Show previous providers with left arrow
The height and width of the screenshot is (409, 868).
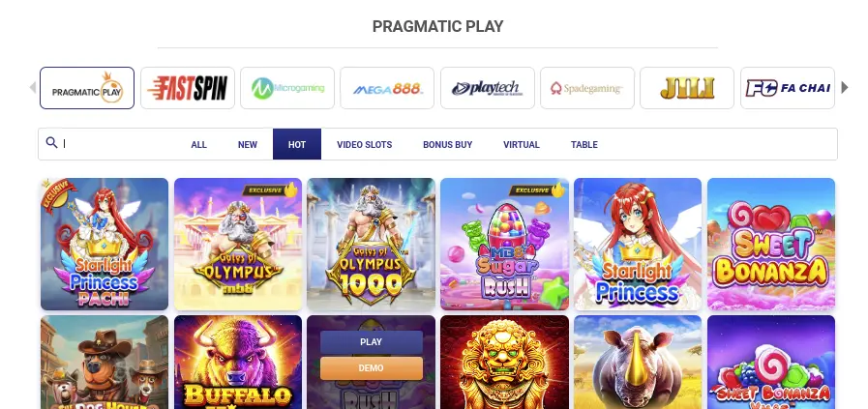pos(33,87)
